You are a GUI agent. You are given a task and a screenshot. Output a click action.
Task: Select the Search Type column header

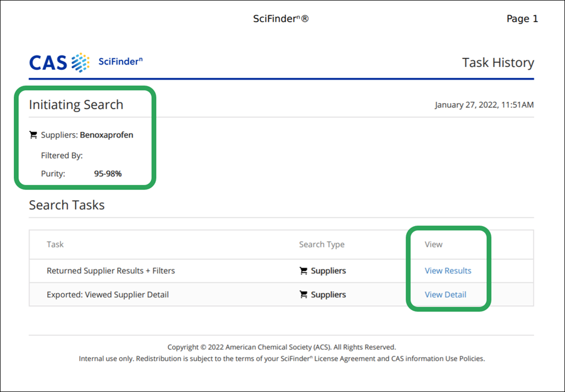point(322,244)
